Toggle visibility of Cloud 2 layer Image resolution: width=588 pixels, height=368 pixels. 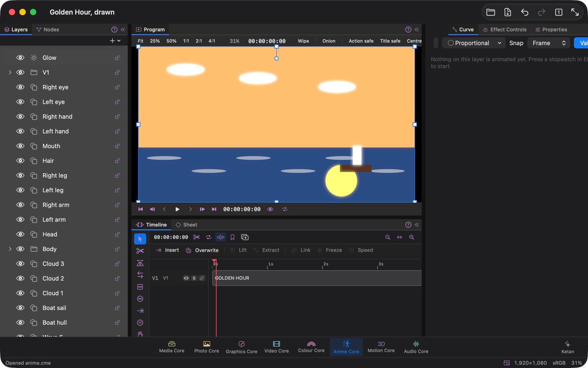tap(20, 279)
